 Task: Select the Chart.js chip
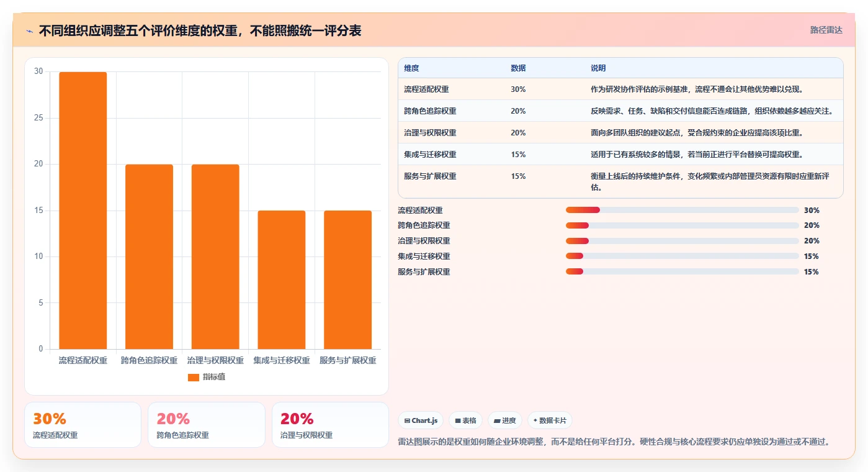point(421,420)
